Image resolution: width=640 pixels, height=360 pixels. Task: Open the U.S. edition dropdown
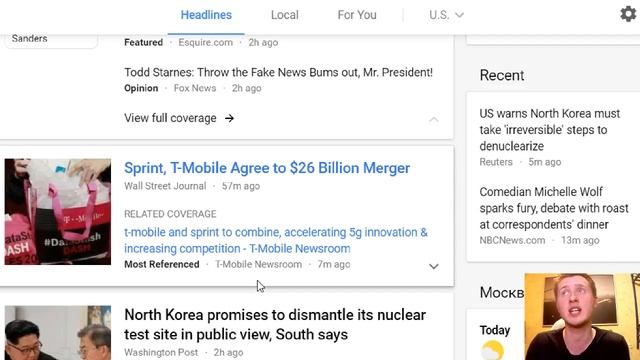click(446, 15)
